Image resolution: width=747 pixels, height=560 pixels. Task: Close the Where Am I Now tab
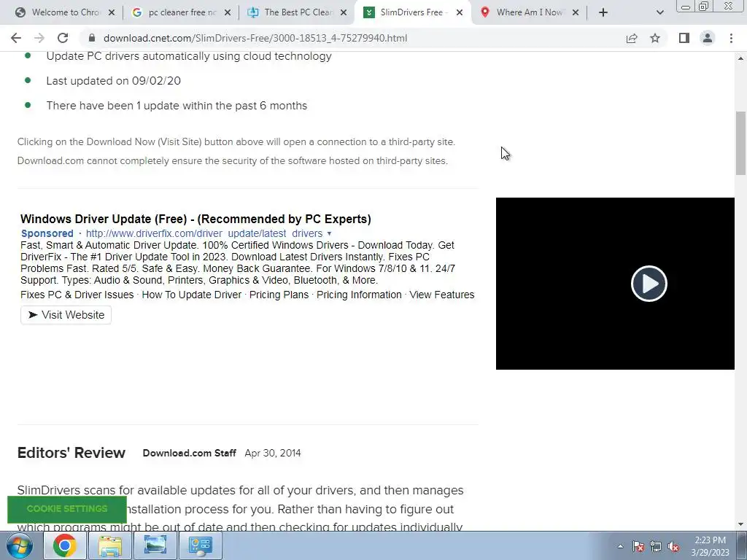(x=576, y=13)
